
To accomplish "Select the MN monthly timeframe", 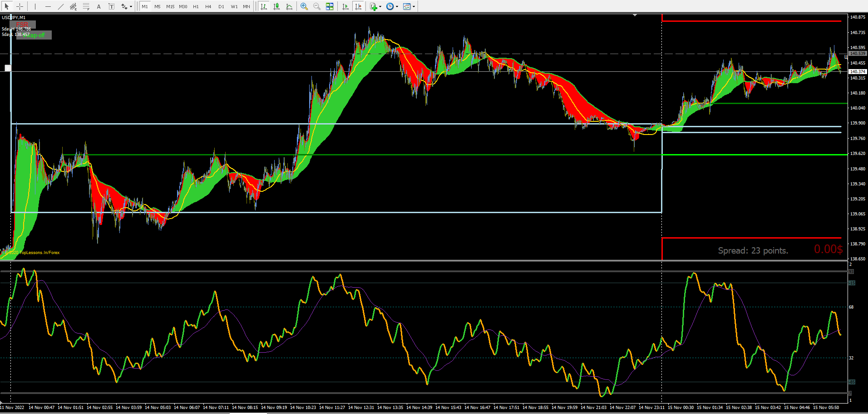I will point(247,6).
